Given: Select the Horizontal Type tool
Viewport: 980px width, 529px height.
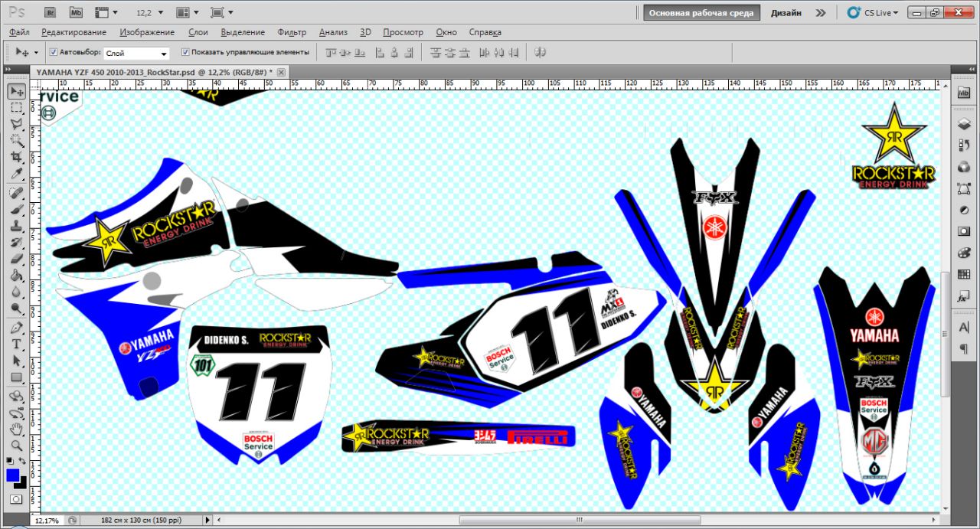Looking at the screenshot, I should [x=16, y=345].
